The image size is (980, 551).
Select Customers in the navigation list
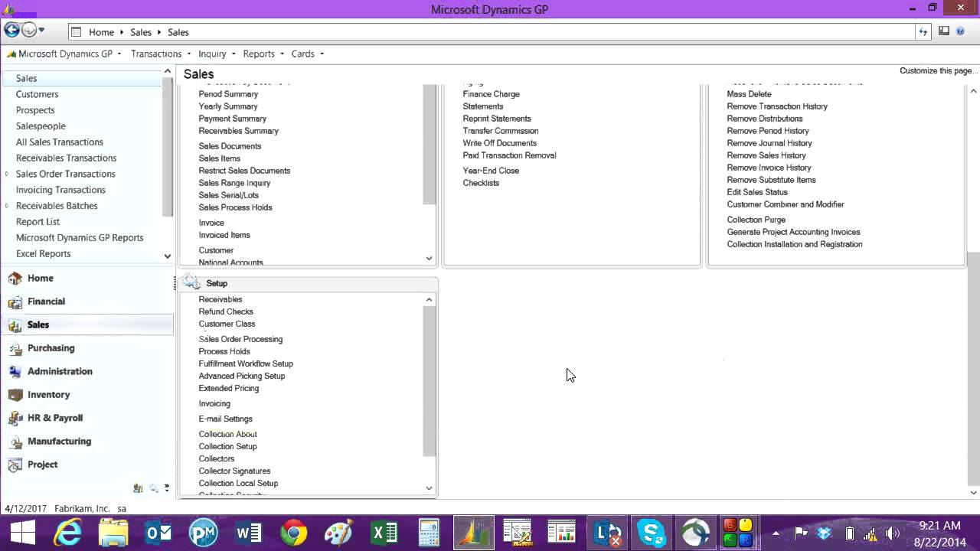(37, 94)
